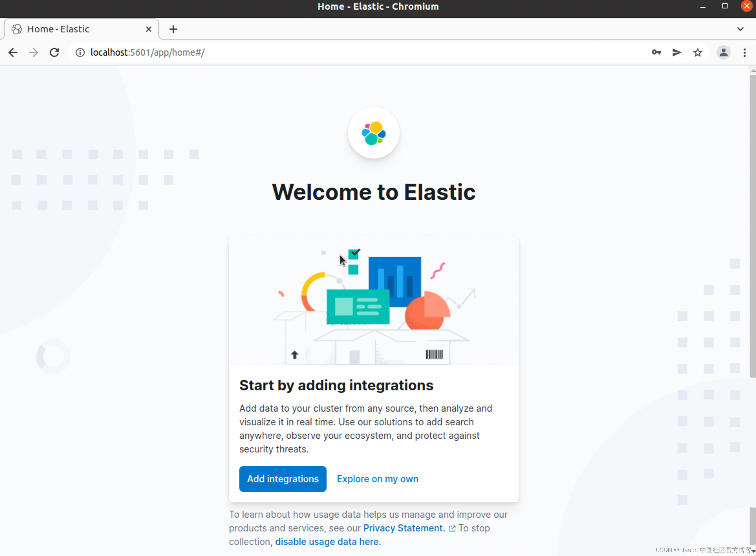Click the send/share arrow icon
Screen dimensions: 756x556
pyautogui.click(x=677, y=52)
